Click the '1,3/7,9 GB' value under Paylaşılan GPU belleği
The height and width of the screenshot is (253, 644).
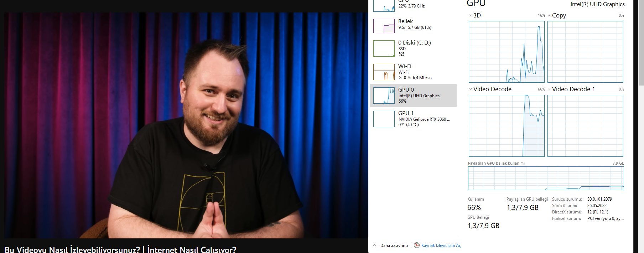click(x=523, y=207)
